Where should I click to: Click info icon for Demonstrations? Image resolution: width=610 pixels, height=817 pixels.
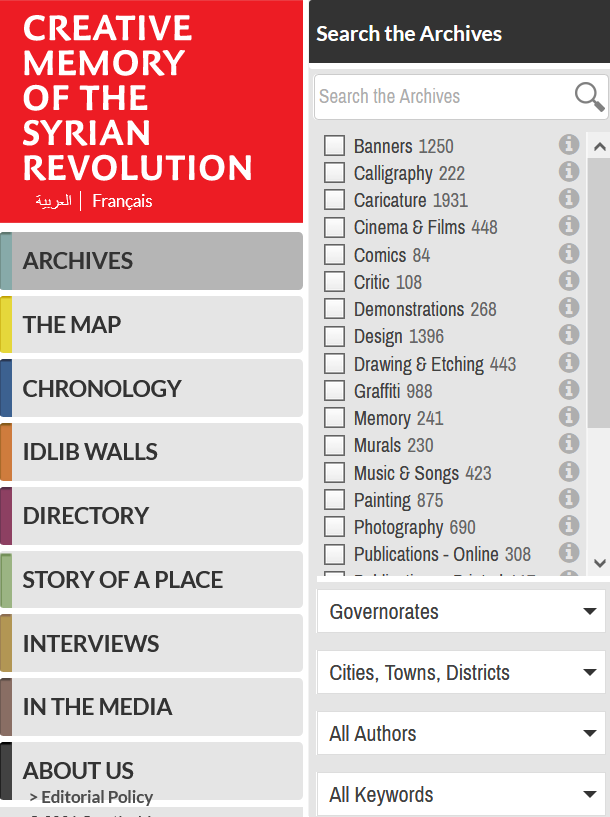569,307
